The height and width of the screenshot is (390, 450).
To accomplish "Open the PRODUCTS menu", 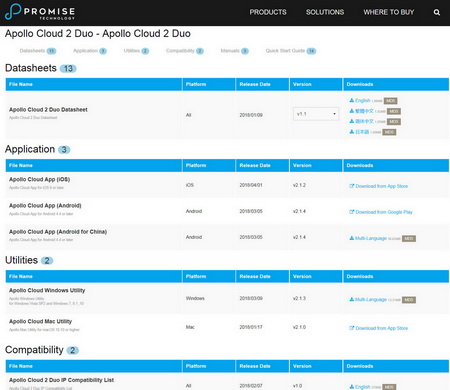I will (x=268, y=12).
